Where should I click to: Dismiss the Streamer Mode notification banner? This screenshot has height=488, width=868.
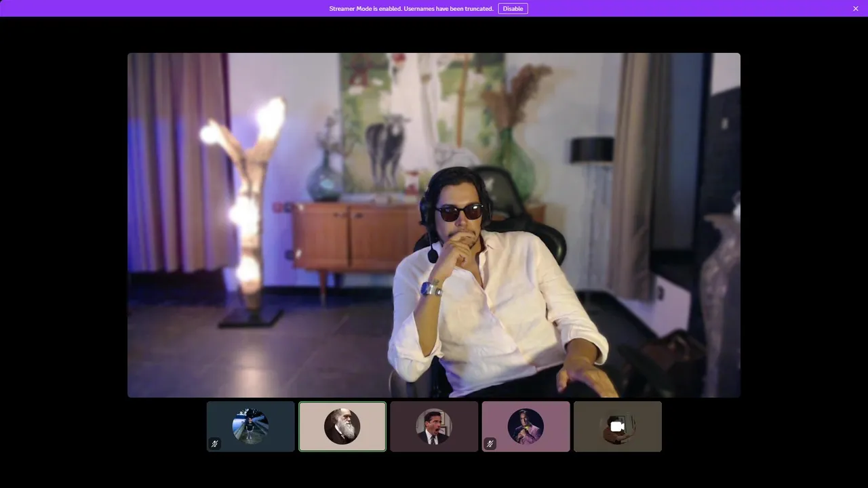tap(855, 9)
